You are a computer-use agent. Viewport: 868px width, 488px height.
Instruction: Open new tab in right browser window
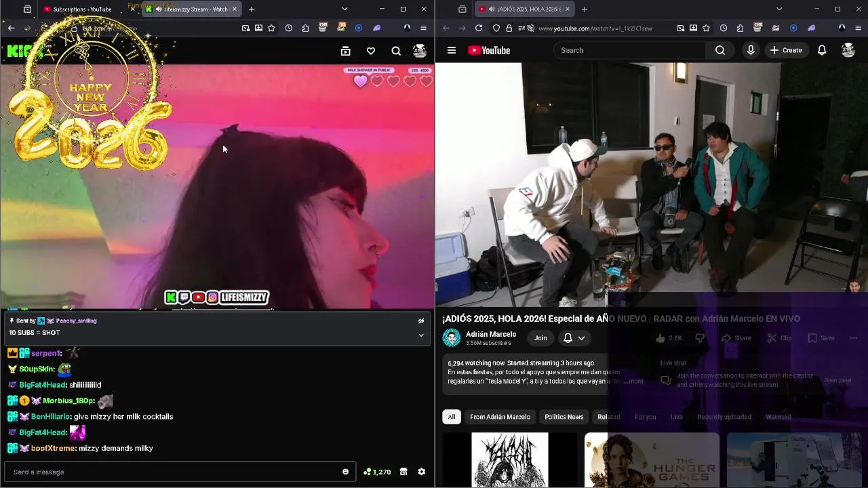coord(585,9)
